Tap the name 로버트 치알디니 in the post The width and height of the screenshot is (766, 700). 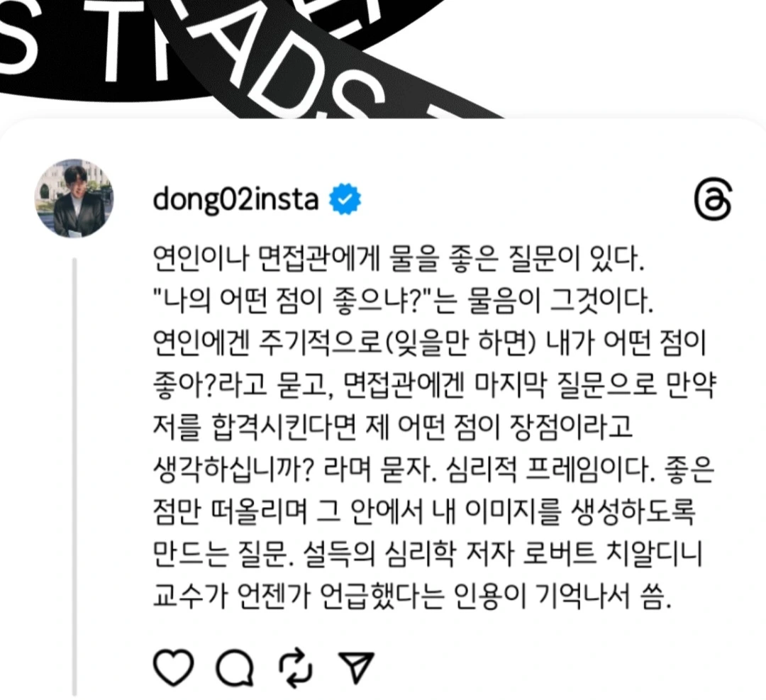tap(612, 555)
